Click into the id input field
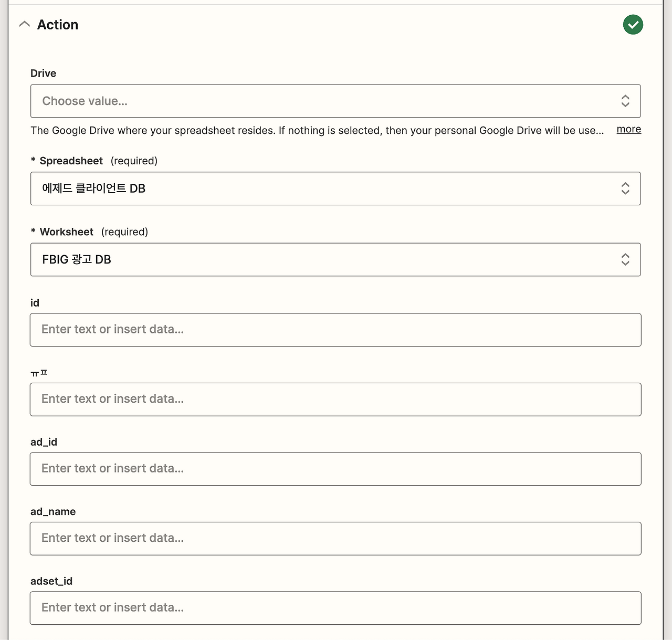 [335, 330]
